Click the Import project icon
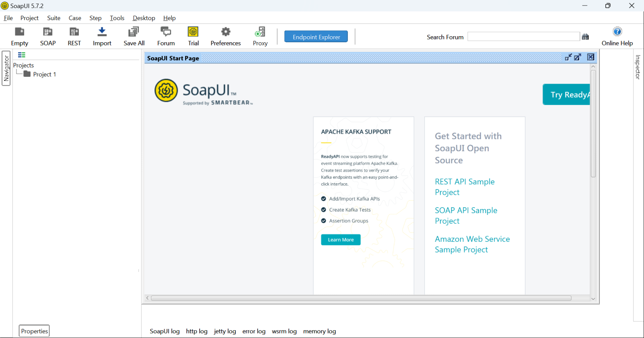Image resolution: width=644 pixels, height=338 pixels. pos(102,32)
